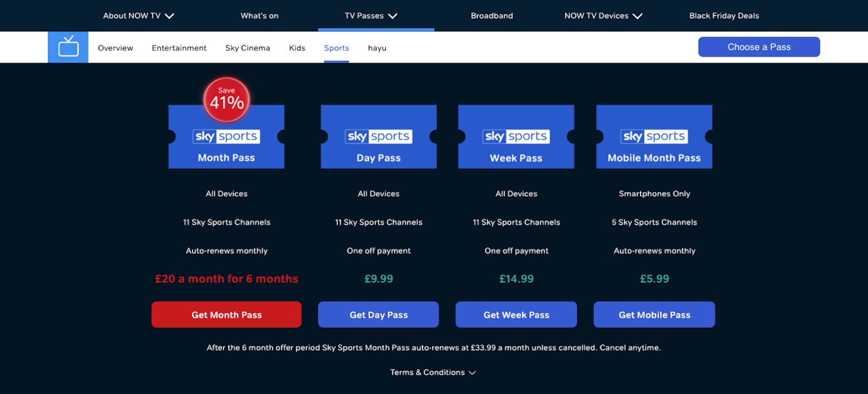This screenshot has width=868, height=394.
Task: Click 'Smartphones Only' text
Action: [x=654, y=194]
